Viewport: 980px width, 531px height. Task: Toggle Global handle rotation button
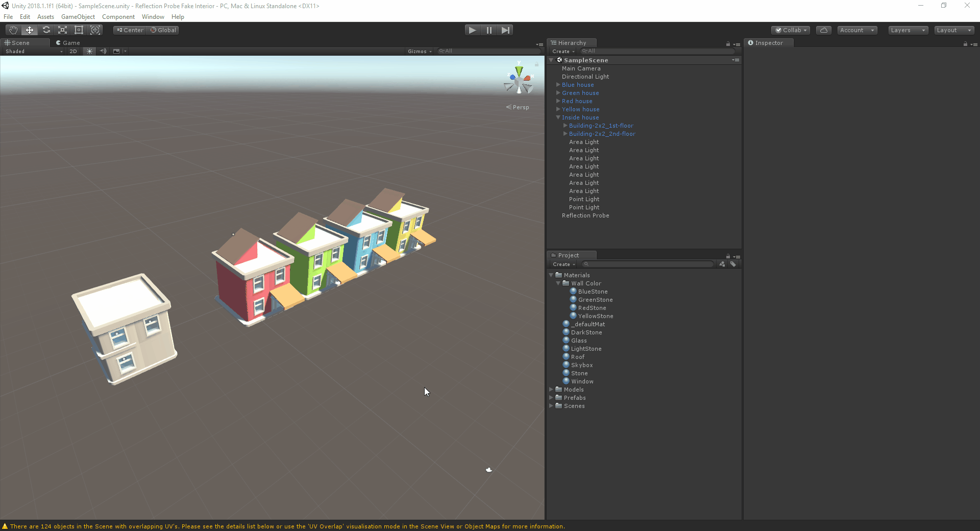[163, 30]
